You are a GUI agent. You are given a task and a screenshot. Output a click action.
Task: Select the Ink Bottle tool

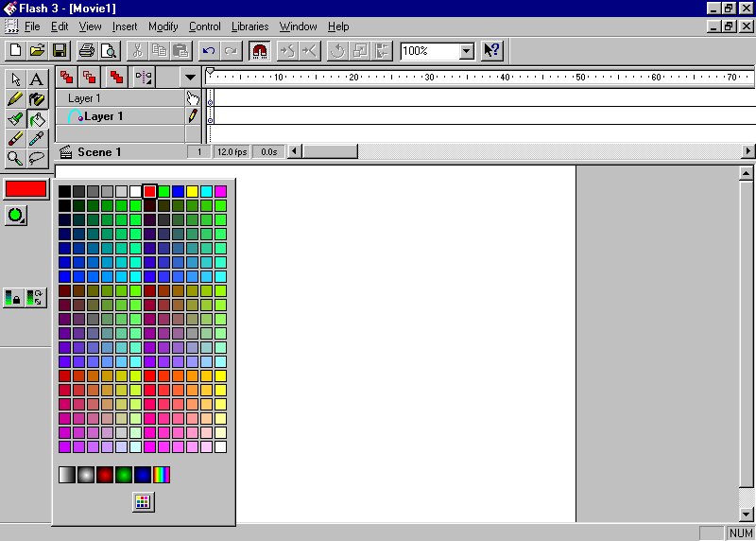coord(37,99)
